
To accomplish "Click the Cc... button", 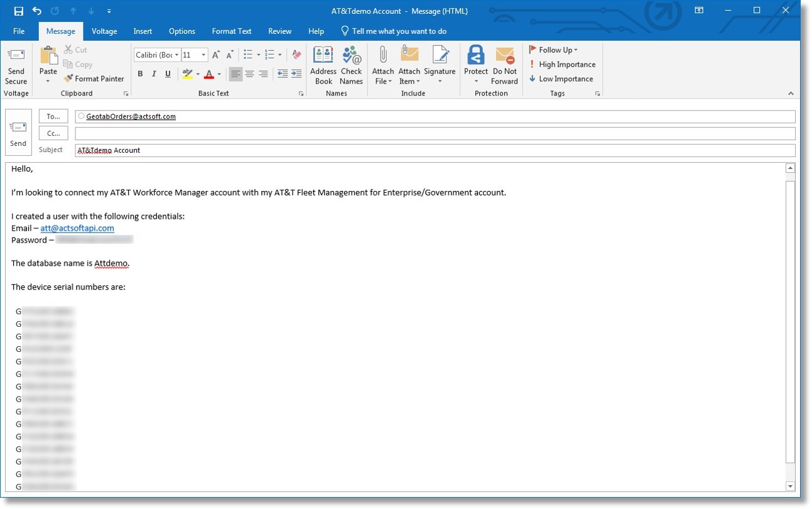I will click(x=53, y=133).
